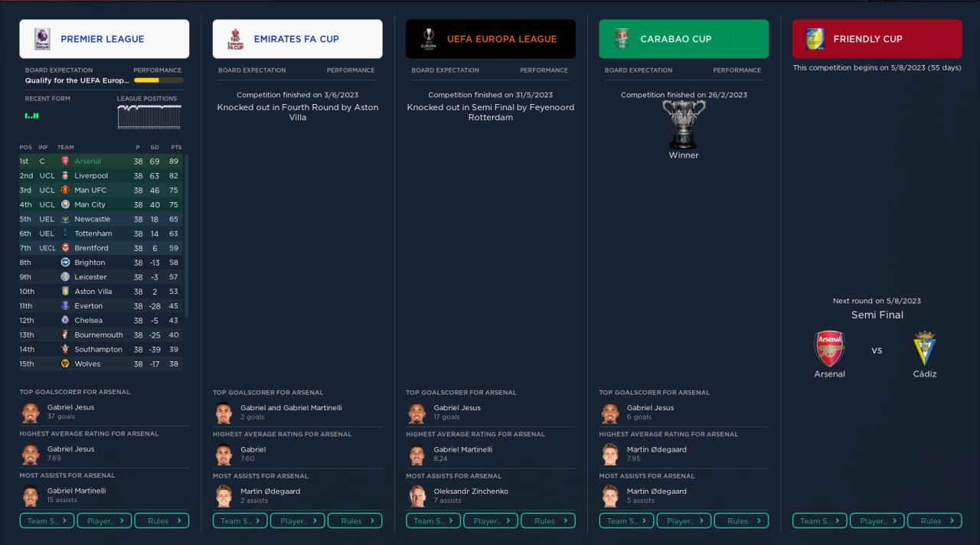This screenshot has width=980, height=545.
Task: Click Everton's badge in the league table
Action: [65, 306]
